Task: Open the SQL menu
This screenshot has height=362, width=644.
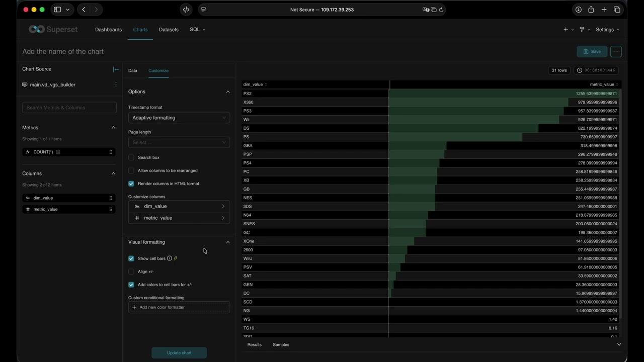Action: coord(197,30)
